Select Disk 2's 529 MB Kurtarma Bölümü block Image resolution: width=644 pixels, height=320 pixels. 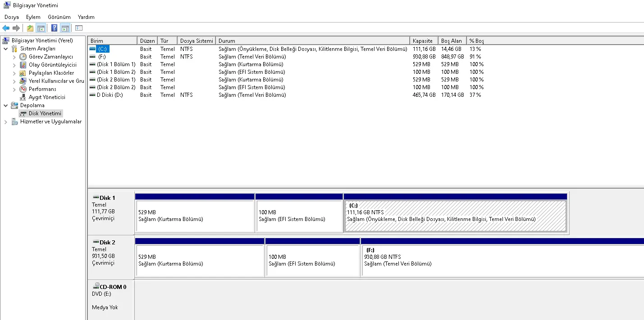pyautogui.click(x=200, y=261)
